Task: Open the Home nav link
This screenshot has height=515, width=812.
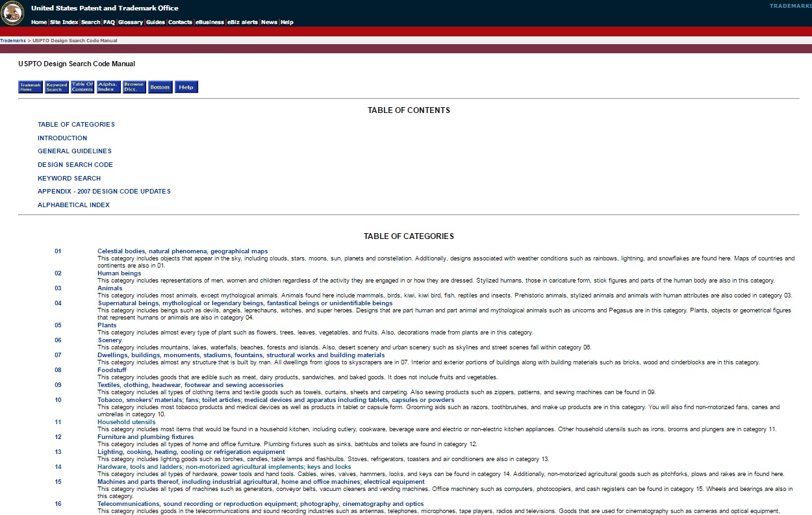Action: pos(39,22)
